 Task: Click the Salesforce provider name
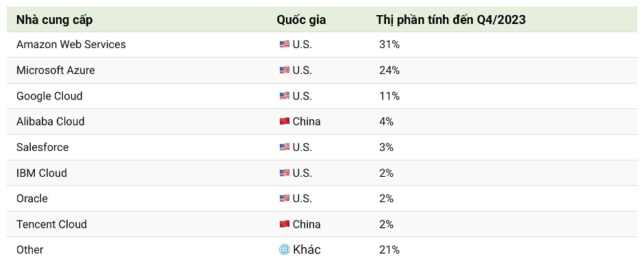click(x=42, y=147)
